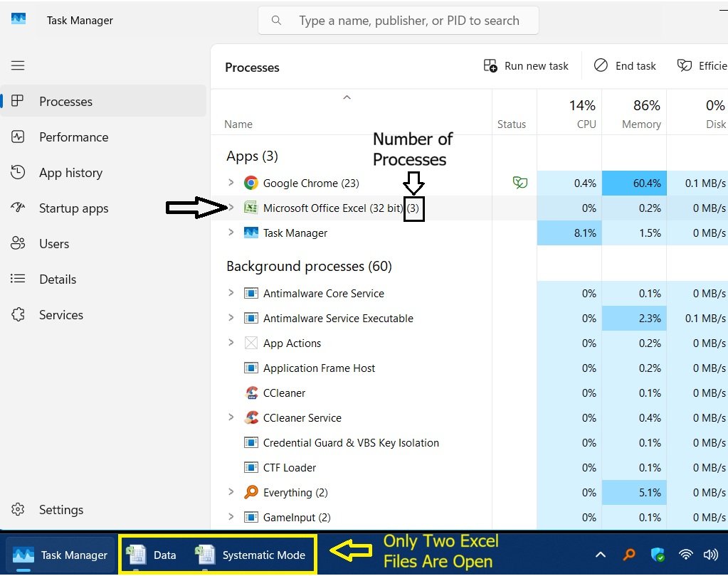Sort by the Memory column header
The width and height of the screenshot is (728, 576).
pos(634,114)
